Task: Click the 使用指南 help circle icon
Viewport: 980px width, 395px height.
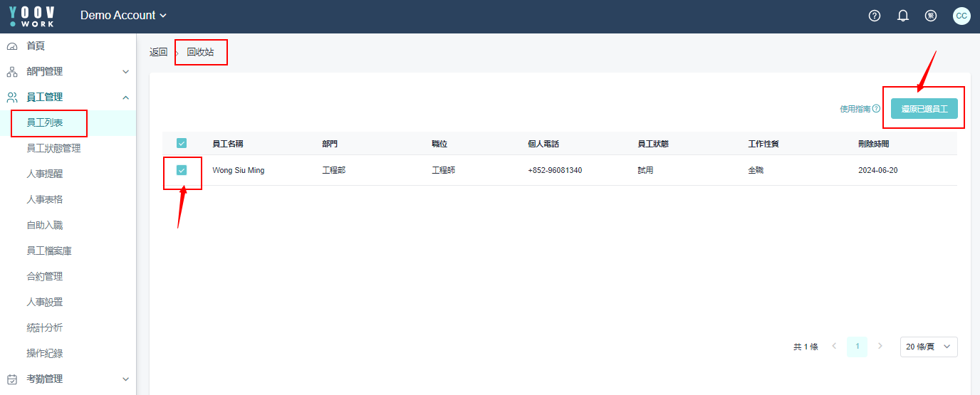Action: click(876, 109)
